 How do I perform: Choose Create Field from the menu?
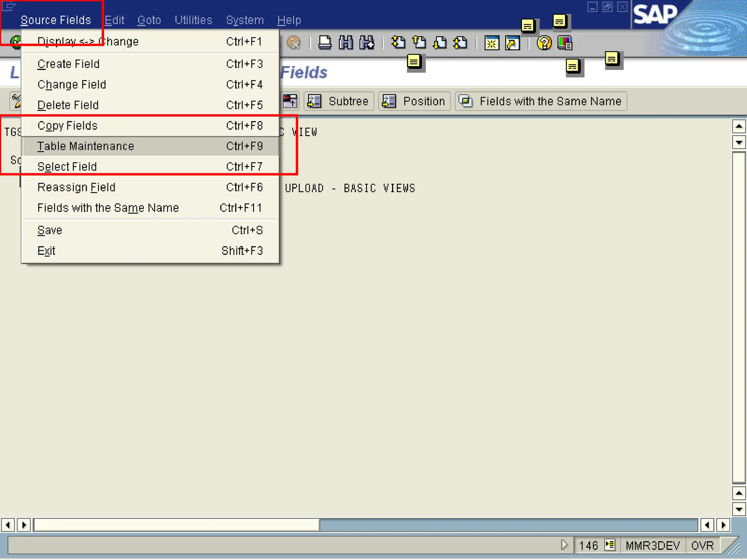click(150, 64)
